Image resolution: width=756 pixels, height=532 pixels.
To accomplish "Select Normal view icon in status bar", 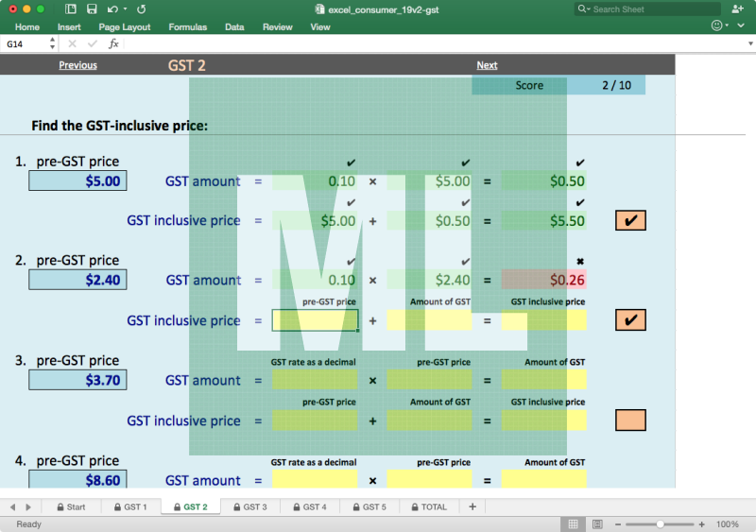I will click(573, 523).
